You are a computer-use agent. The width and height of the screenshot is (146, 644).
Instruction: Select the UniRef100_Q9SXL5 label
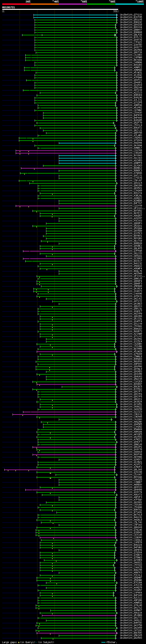(131, 183)
